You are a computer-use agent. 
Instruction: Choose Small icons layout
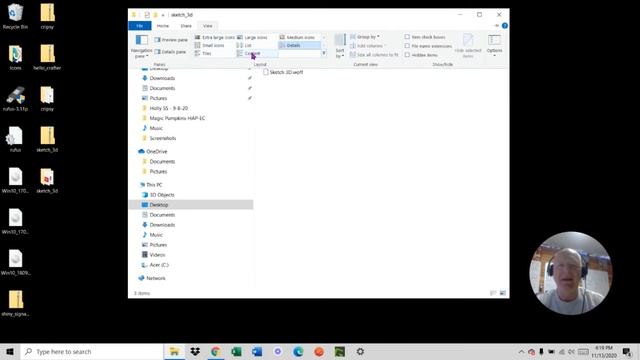click(209, 45)
